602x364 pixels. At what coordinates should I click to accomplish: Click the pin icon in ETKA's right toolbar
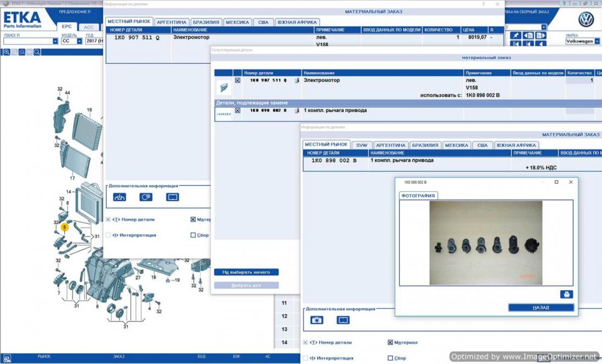pos(515,36)
